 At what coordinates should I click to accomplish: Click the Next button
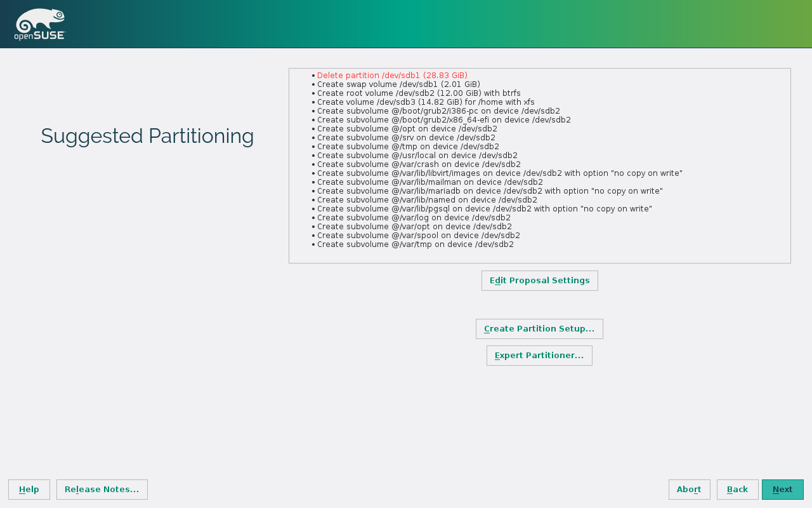point(782,490)
